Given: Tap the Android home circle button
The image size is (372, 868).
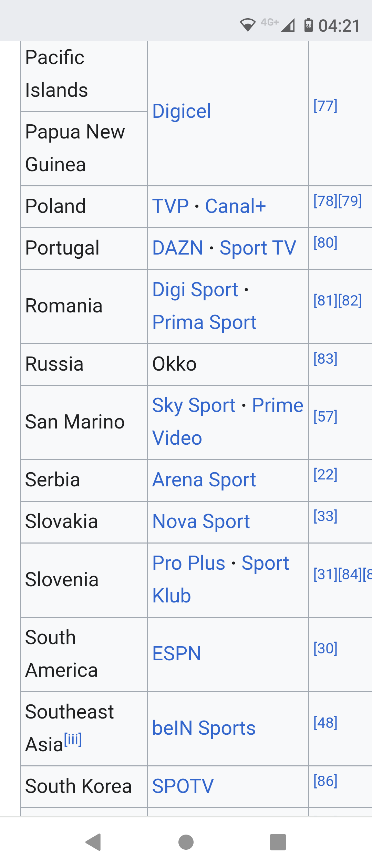Looking at the screenshot, I should [x=186, y=842].
